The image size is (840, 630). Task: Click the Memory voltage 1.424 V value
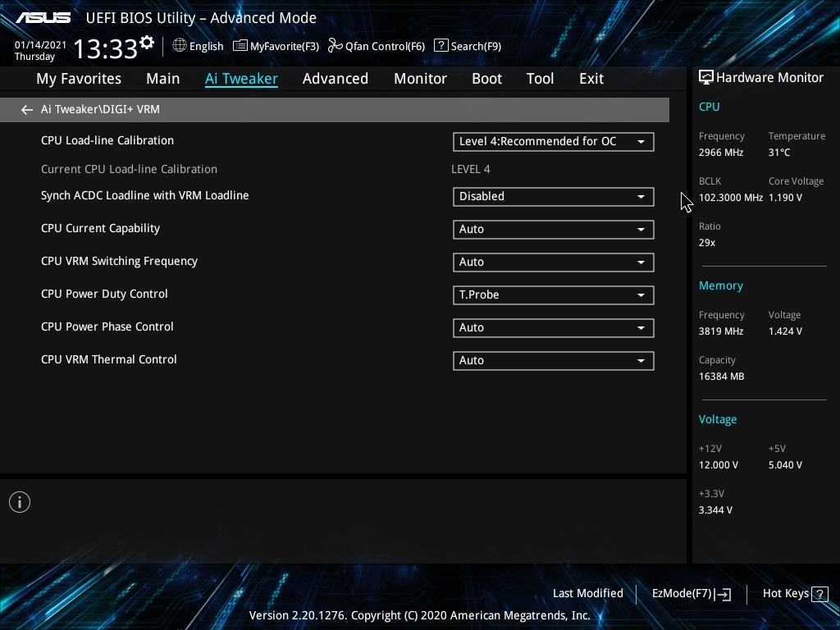point(785,331)
